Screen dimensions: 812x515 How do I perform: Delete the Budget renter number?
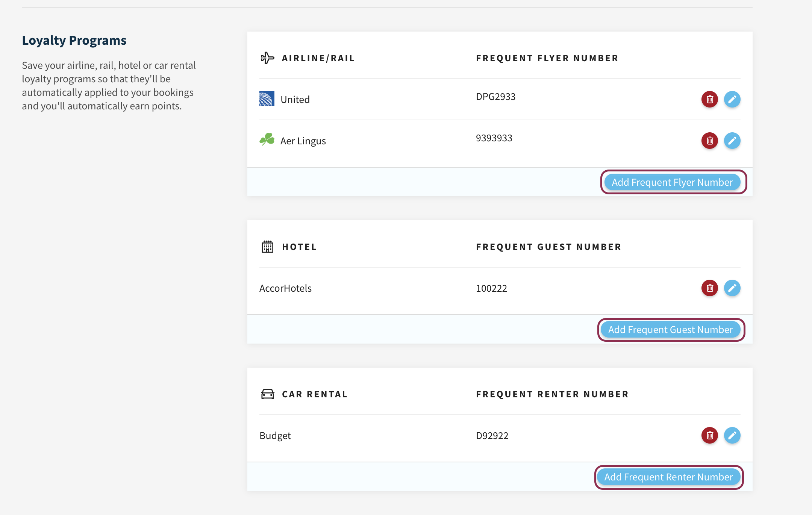pyautogui.click(x=709, y=435)
